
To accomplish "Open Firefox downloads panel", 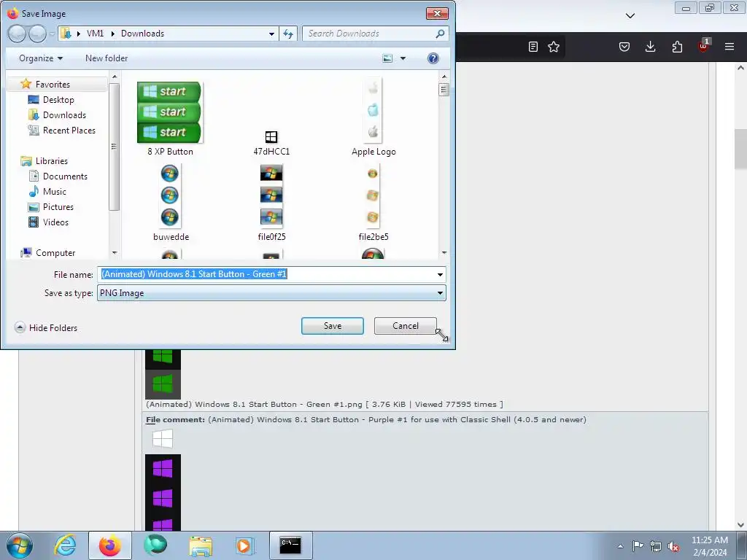I will (650, 47).
